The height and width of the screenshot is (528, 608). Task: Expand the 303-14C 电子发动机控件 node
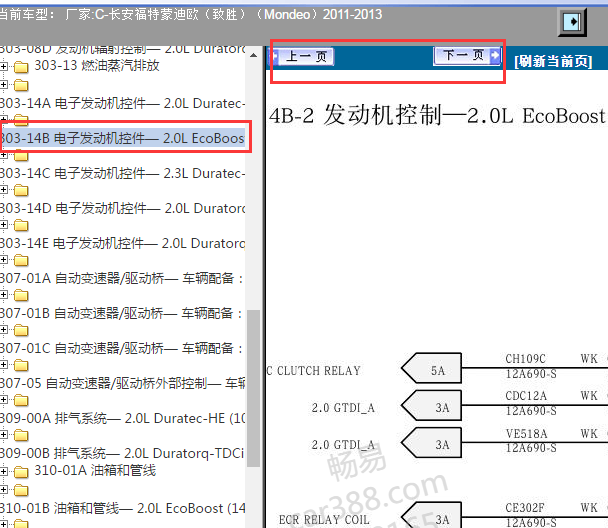(x=3, y=155)
